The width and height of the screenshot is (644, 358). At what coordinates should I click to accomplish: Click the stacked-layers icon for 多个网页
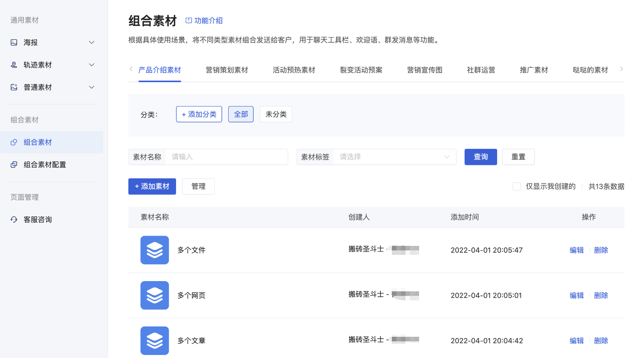pos(154,295)
